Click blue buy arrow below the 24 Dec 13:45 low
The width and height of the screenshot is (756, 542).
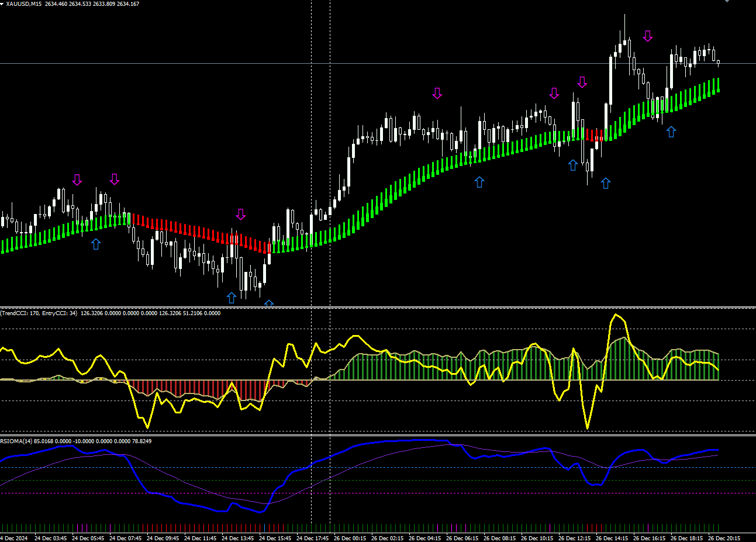click(x=232, y=298)
